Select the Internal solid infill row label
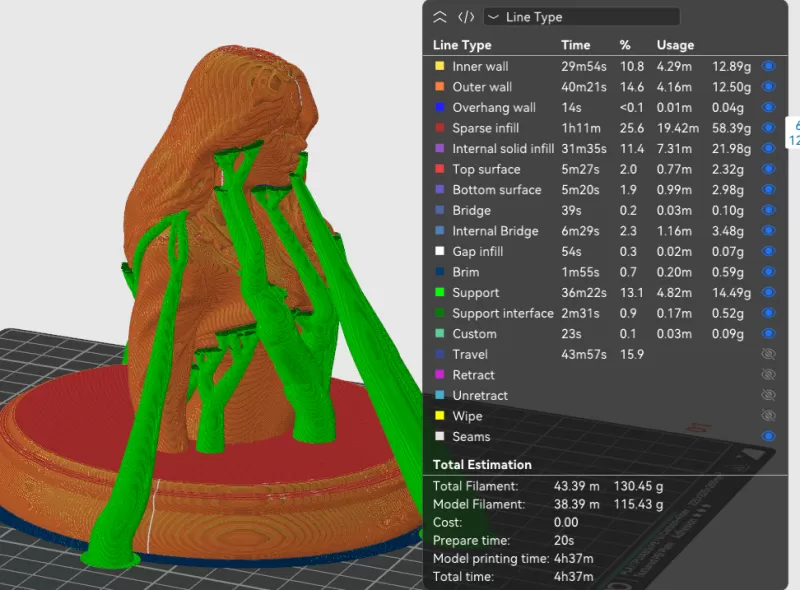 click(x=502, y=149)
